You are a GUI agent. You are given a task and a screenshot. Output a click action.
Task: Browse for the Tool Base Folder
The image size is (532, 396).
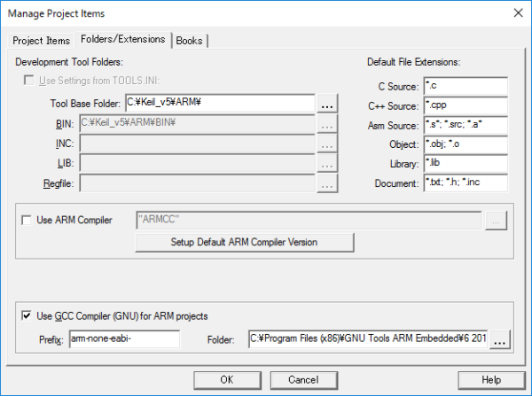point(327,104)
